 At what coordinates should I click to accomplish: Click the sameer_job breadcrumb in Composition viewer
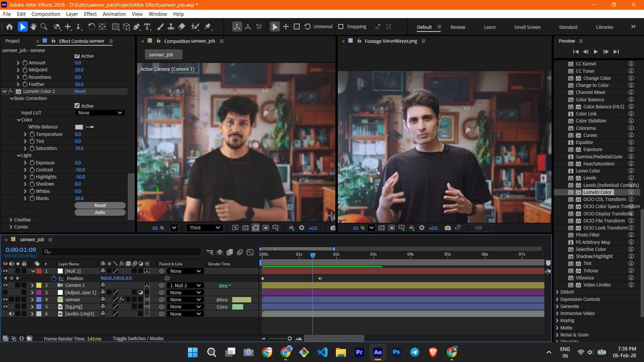[163, 54]
